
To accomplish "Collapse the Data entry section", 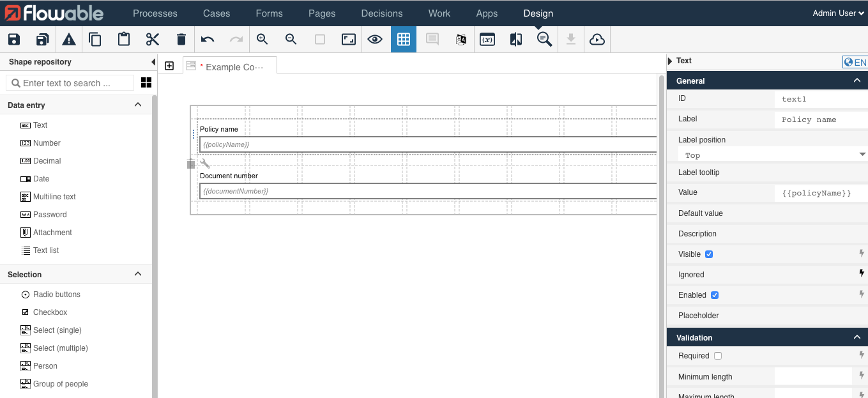I will tap(138, 105).
